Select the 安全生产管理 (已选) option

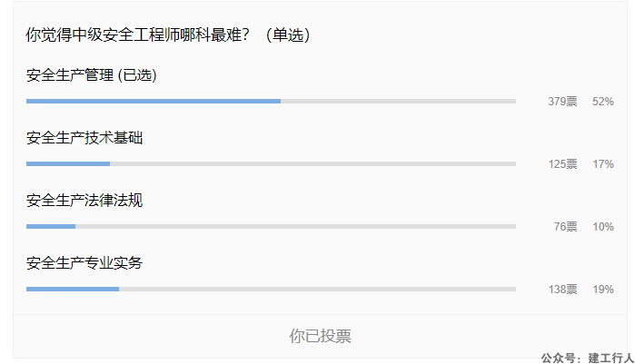pyautogui.click(x=92, y=75)
